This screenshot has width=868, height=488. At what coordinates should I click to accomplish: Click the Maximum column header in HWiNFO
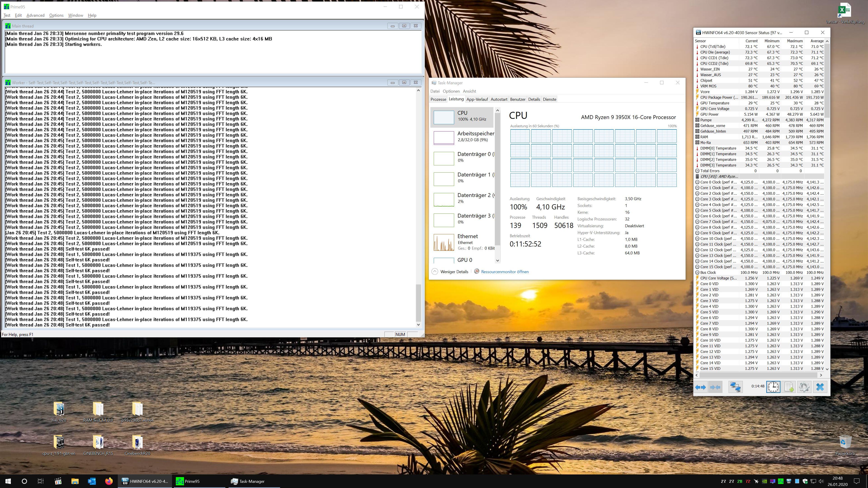pyautogui.click(x=795, y=41)
